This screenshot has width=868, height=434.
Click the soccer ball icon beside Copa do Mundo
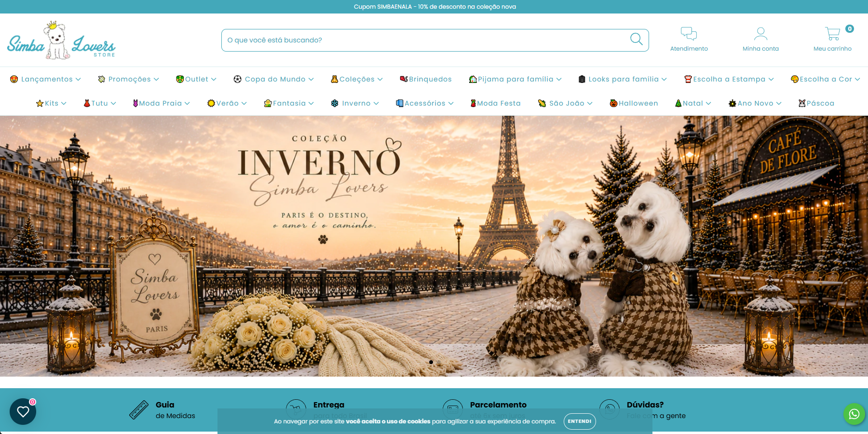(x=238, y=79)
